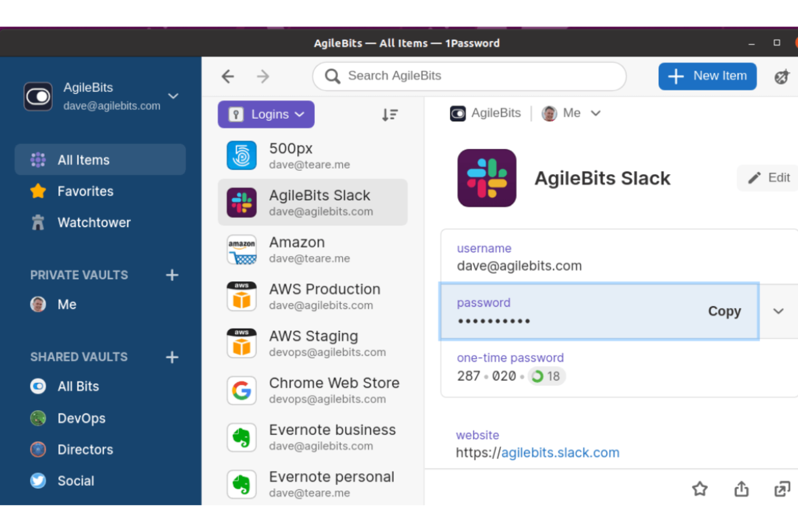Open the Social shared vault
The image size is (798, 532).
pyautogui.click(x=75, y=480)
